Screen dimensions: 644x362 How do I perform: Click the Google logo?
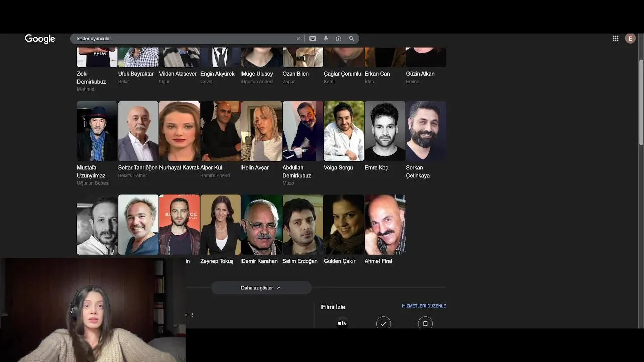click(x=40, y=39)
